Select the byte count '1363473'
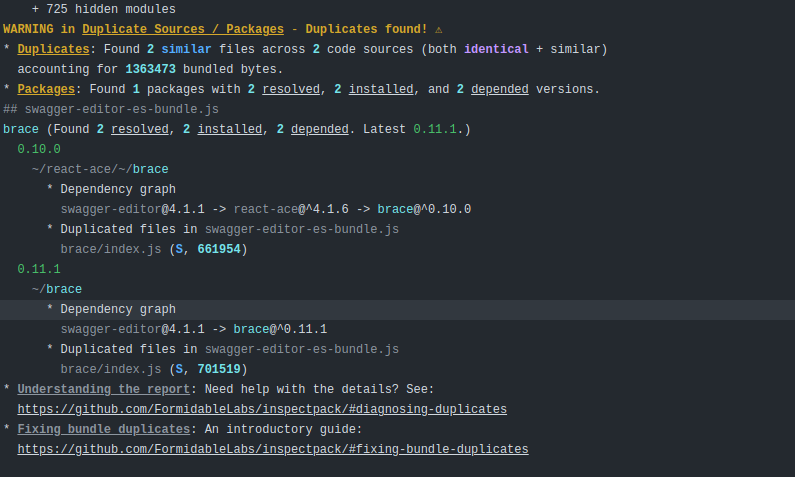The width and height of the screenshot is (795, 477). click(x=151, y=69)
